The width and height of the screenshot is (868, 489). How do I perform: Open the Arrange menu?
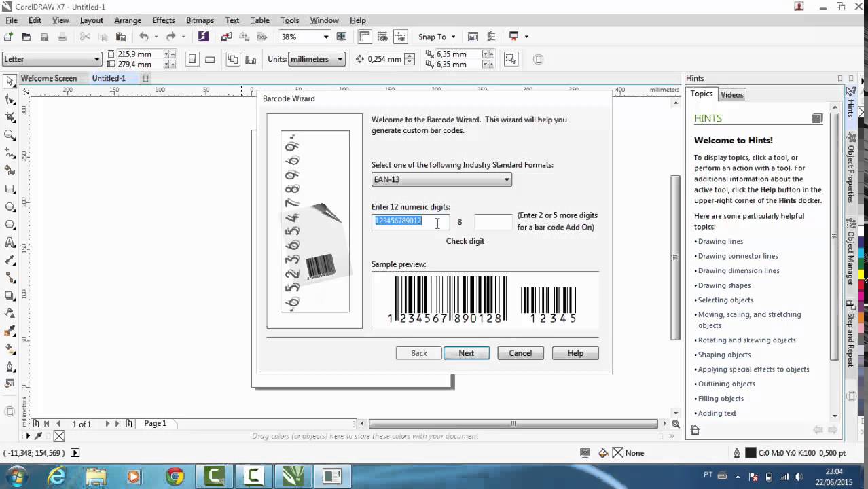[x=128, y=20]
